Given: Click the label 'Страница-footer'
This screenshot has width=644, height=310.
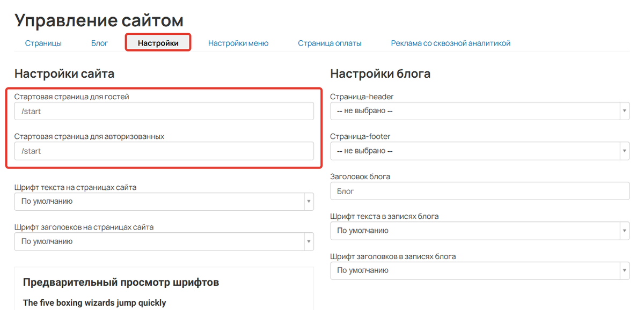Looking at the screenshot, I should [360, 136].
